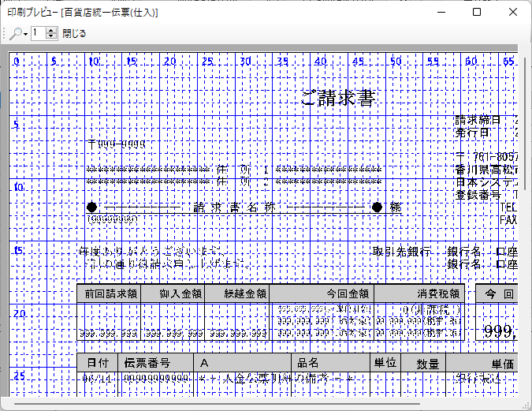Click the 発行日 label
The image size is (532, 411).
472,132
